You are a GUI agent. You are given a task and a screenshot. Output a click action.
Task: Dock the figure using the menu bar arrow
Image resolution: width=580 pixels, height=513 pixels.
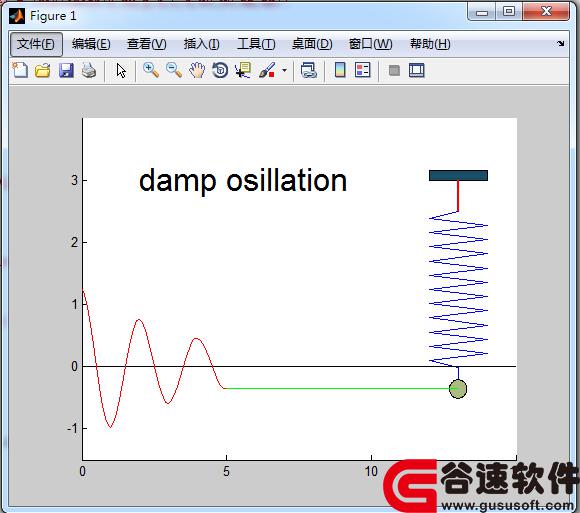point(560,43)
